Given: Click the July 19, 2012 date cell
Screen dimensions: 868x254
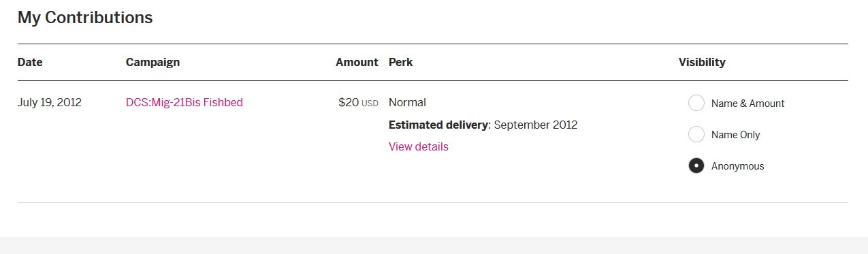Looking at the screenshot, I should [50, 103].
